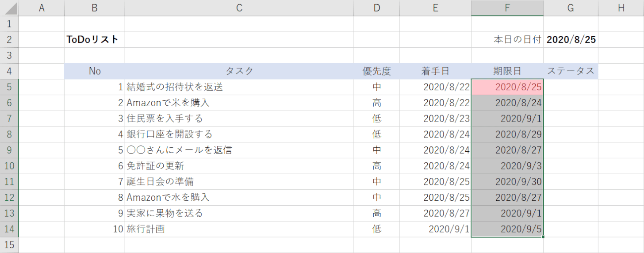This screenshot has height=253, width=644.
Task: Select task Amazonで米を購入
Action: point(239,103)
